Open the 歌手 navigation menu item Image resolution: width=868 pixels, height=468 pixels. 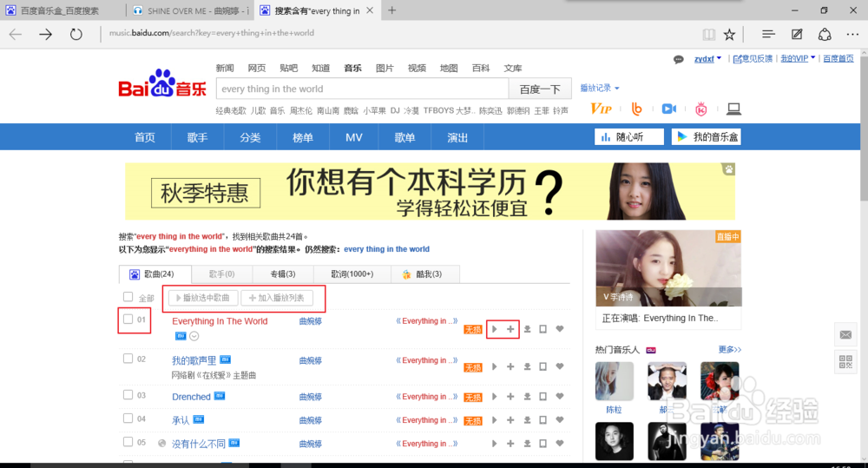point(197,137)
